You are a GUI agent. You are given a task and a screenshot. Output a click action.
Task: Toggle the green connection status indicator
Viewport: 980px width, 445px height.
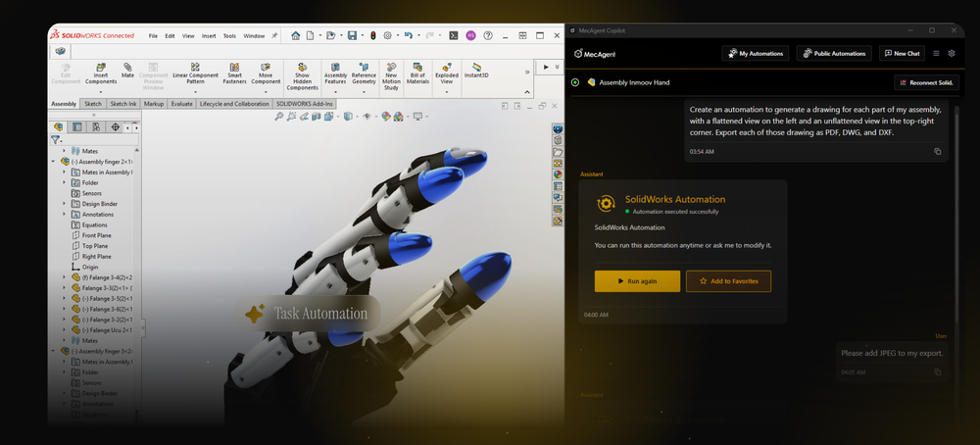coord(575,82)
